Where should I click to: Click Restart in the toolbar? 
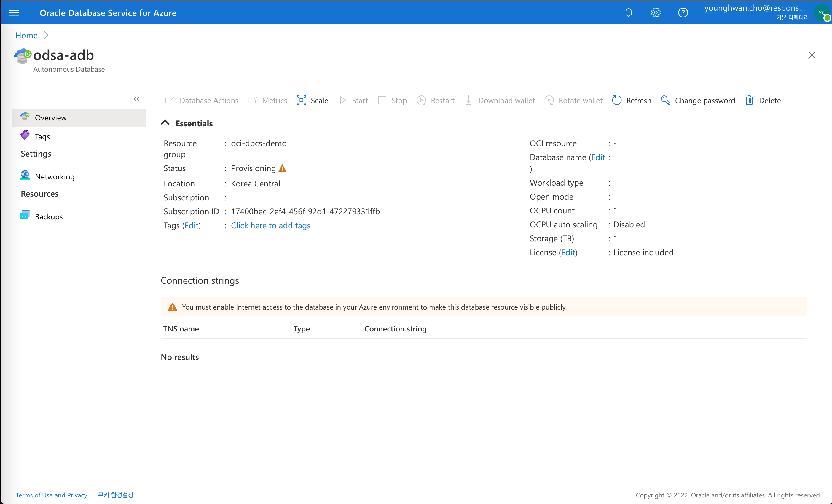coord(436,100)
